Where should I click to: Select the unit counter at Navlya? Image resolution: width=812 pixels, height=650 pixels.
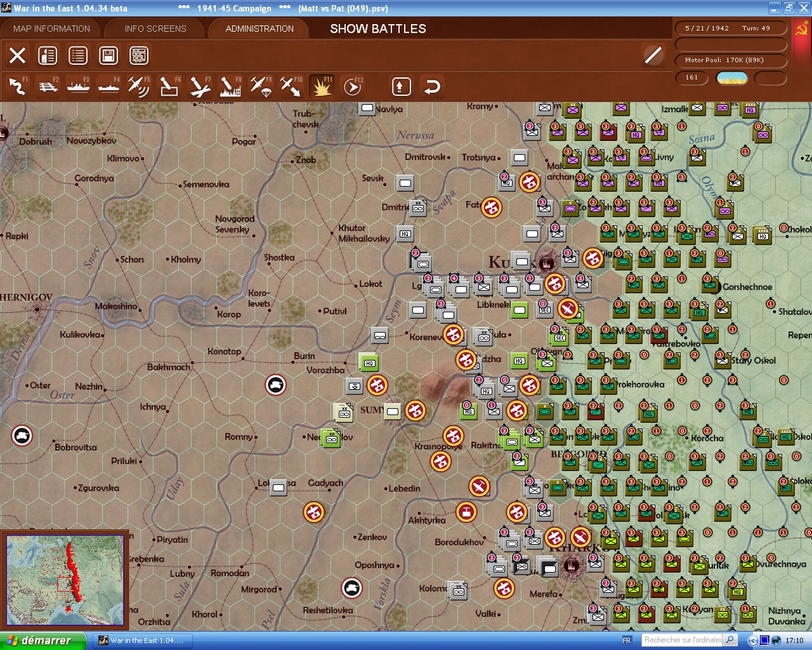[367, 108]
